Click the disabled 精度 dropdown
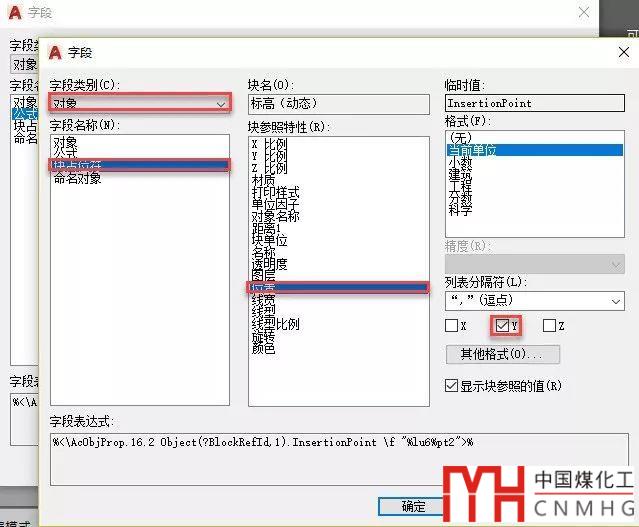The height and width of the screenshot is (527, 639). [x=534, y=263]
